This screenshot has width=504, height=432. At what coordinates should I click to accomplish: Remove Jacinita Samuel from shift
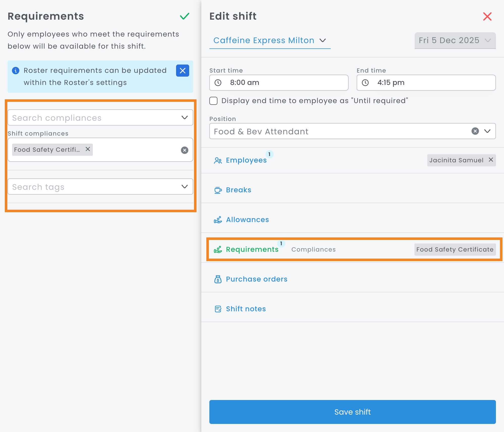point(491,160)
